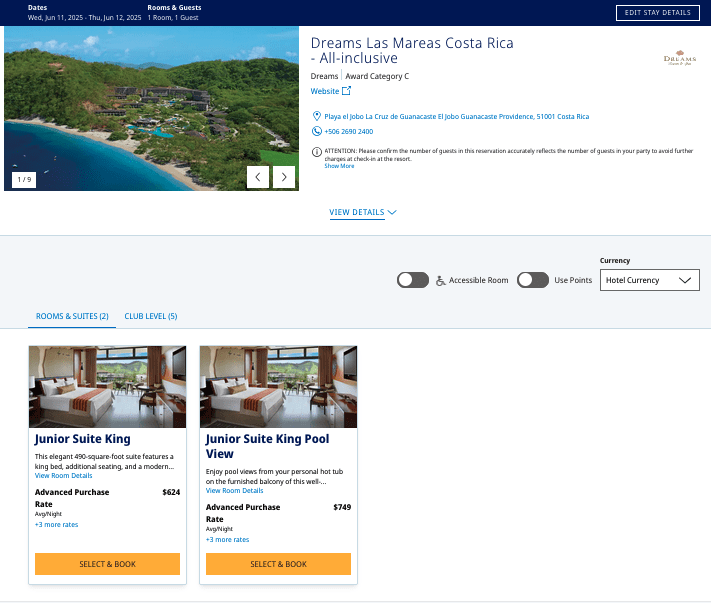Viewport: 711px width, 603px height.
Task: View Room Details for $749 suite
Action: (x=234, y=491)
